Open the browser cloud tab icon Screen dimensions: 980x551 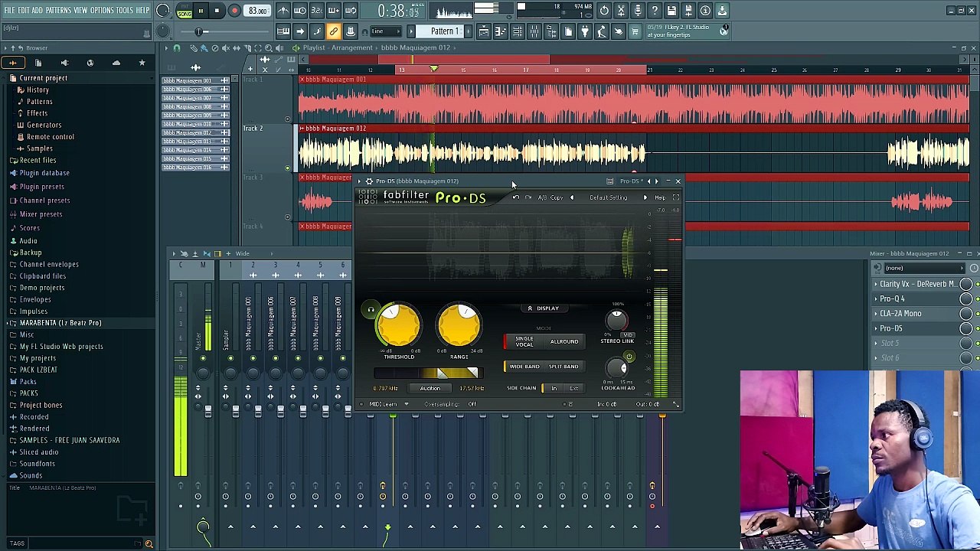(116, 63)
